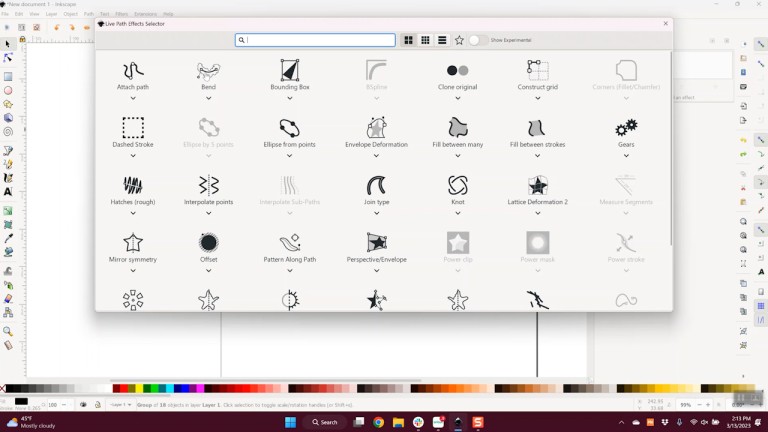Select the Pattern Along Path effect

coord(290,244)
